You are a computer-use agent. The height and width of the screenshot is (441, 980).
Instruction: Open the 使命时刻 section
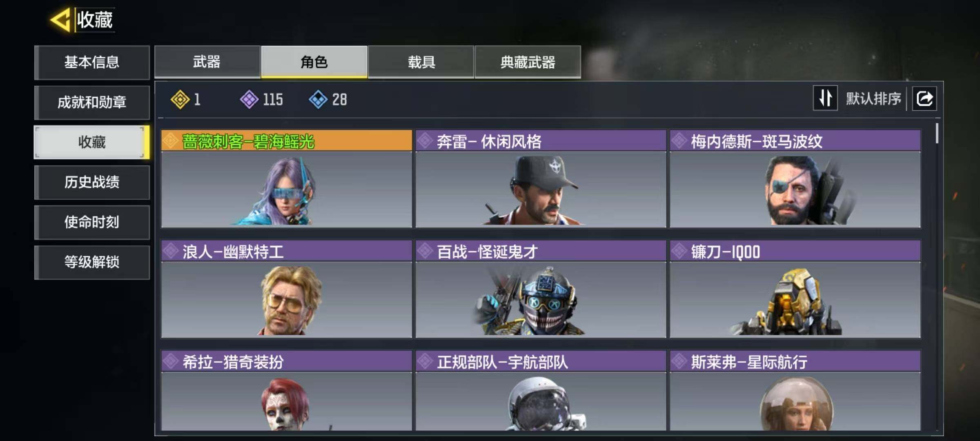92,222
